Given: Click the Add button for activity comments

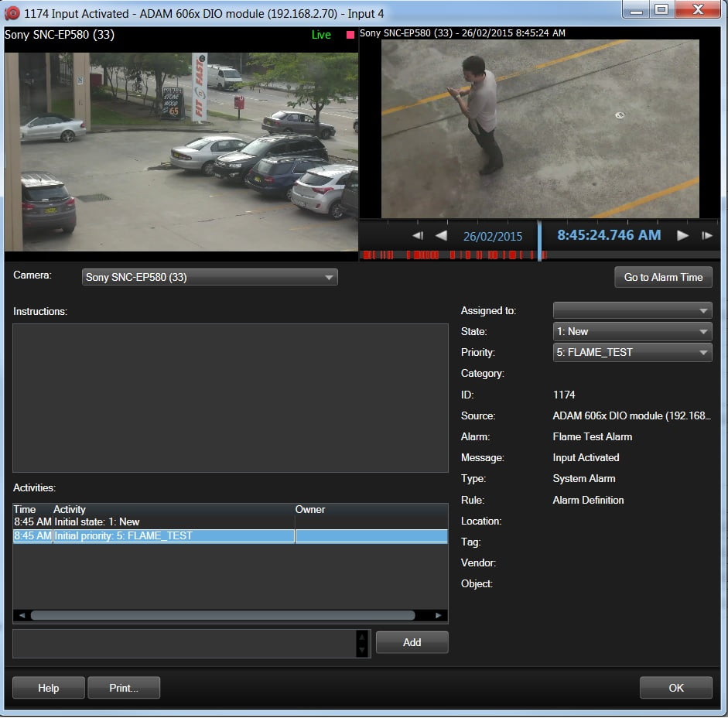Looking at the screenshot, I should pyautogui.click(x=412, y=642).
